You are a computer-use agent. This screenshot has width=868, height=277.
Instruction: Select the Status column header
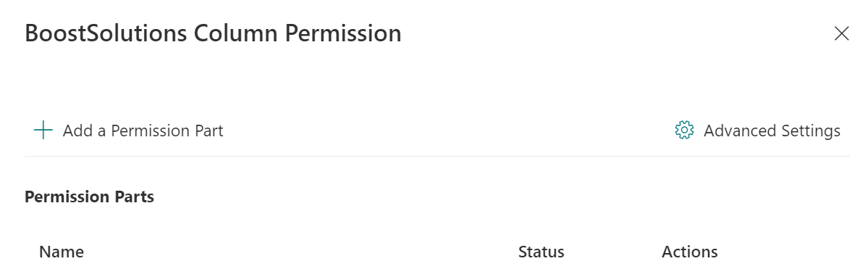pos(541,252)
